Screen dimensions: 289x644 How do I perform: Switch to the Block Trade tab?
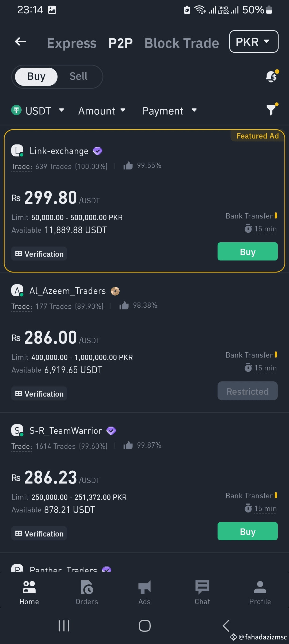(x=182, y=43)
